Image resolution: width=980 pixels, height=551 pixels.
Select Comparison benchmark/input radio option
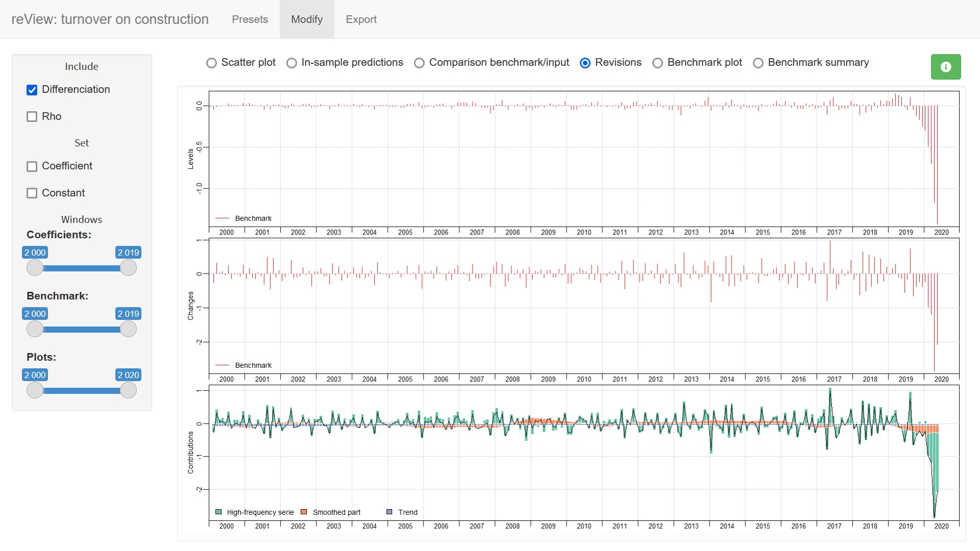pos(419,63)
